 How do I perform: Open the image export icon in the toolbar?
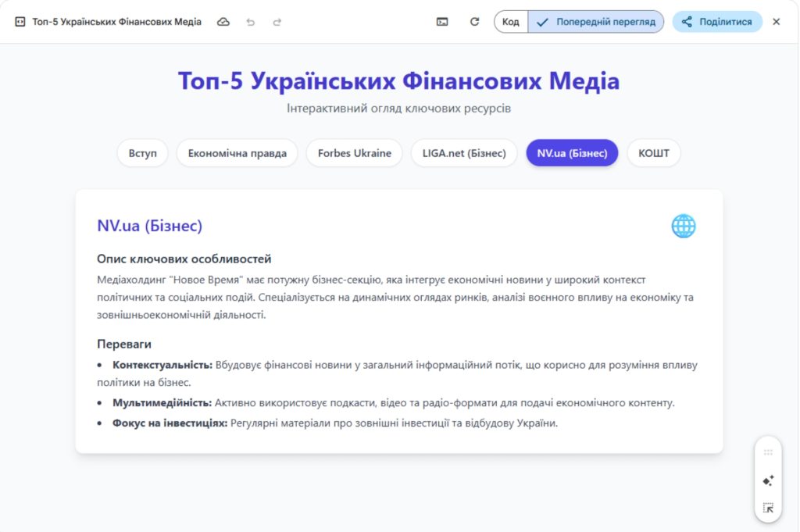[x=441, y=21]
